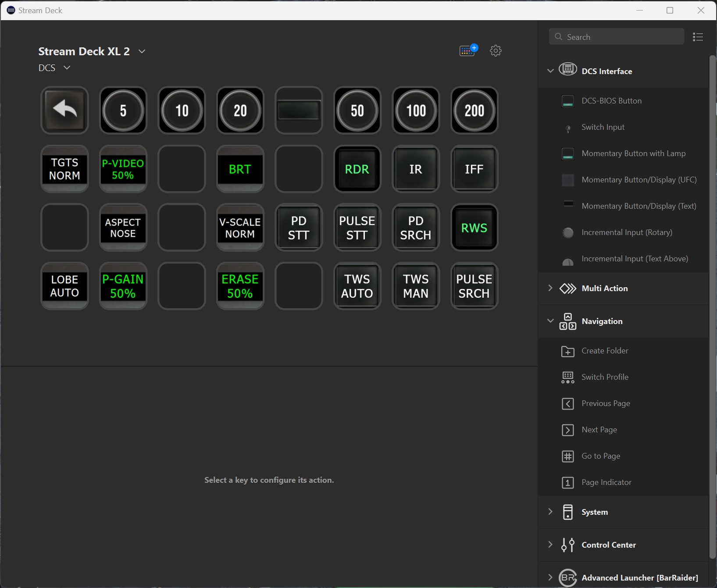Toggle the action list view icon
The width and height of the screenshot is (717, 588).
(698, 37)
